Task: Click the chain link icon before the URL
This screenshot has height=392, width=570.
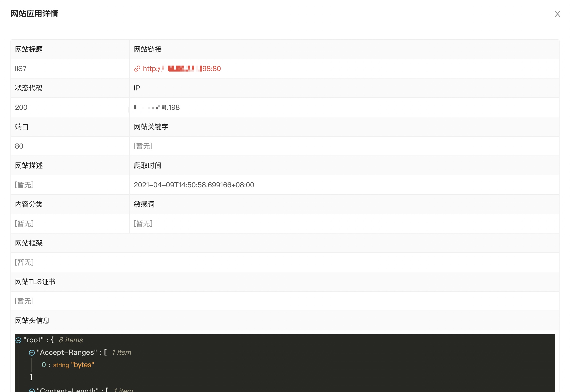Action: pos(137,69)
